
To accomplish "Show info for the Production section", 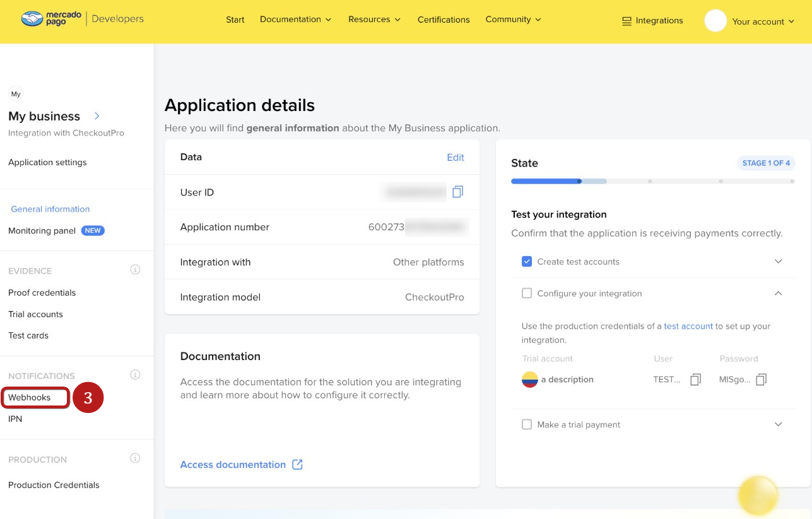I will [x=135, y=458].
